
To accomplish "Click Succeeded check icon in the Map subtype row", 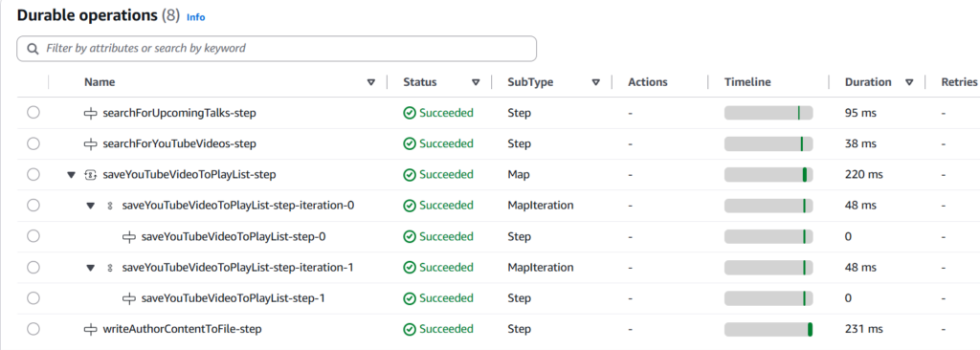I will pyautogui.click(x=410, y=175).
